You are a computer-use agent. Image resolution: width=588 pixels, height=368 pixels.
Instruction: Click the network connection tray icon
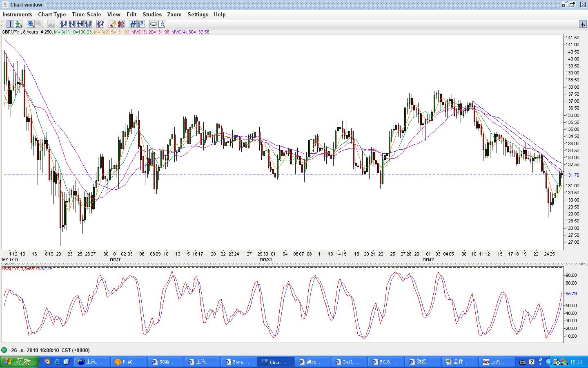tap(564, 362)
